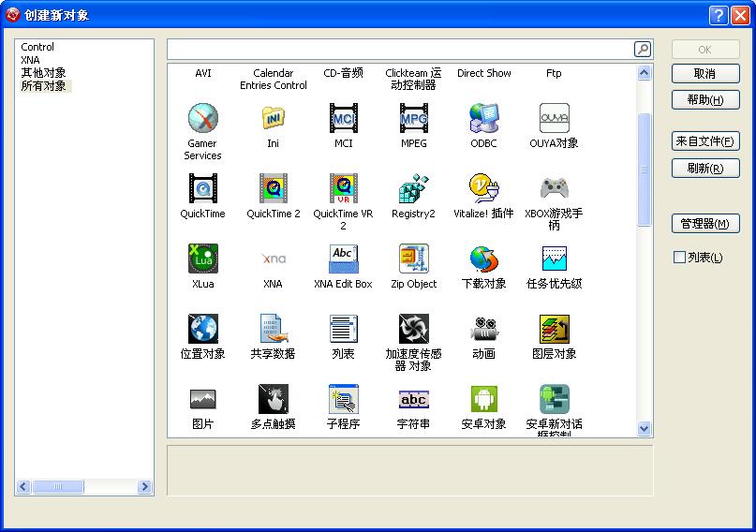The width and height of the screenshot is (756, 532).
Task: Click the Direct Show label
Action: coord(484,73)
